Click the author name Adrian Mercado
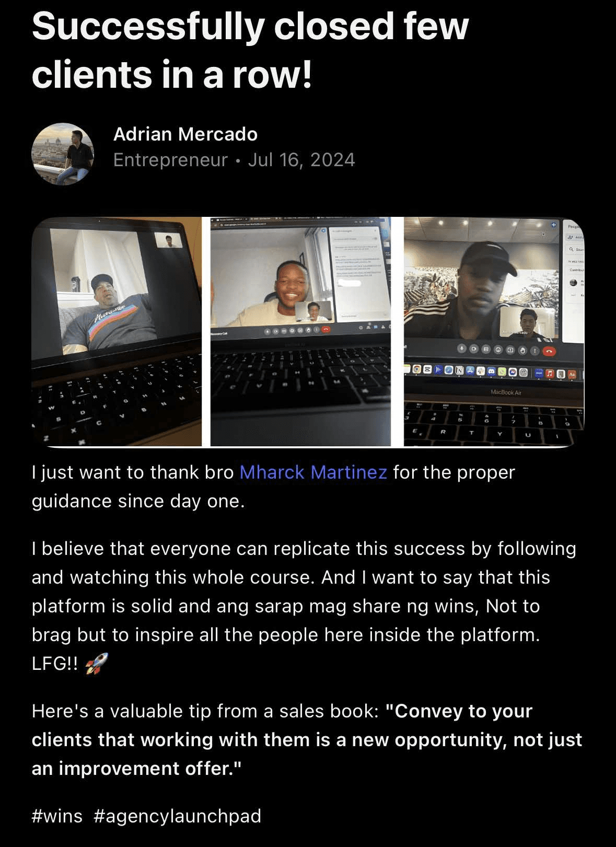616x847 pixels. point(185,134)
